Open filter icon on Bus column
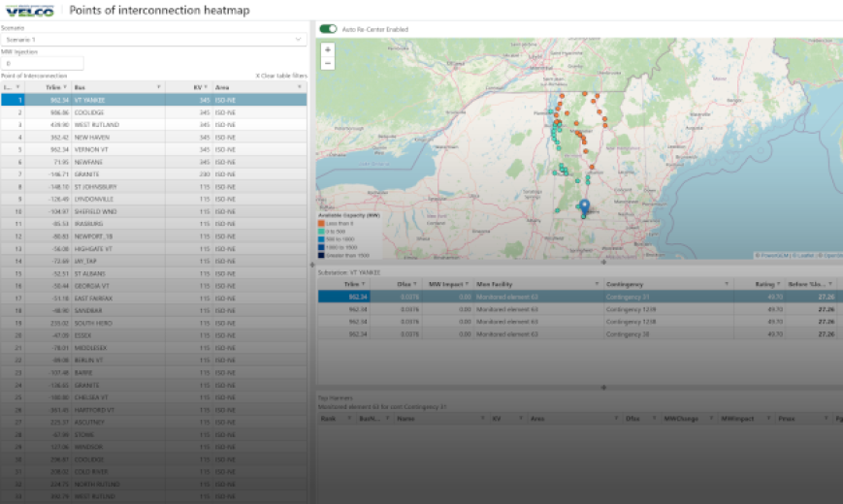The height and width of the screenshot is (504, 843). click(158, 87)
